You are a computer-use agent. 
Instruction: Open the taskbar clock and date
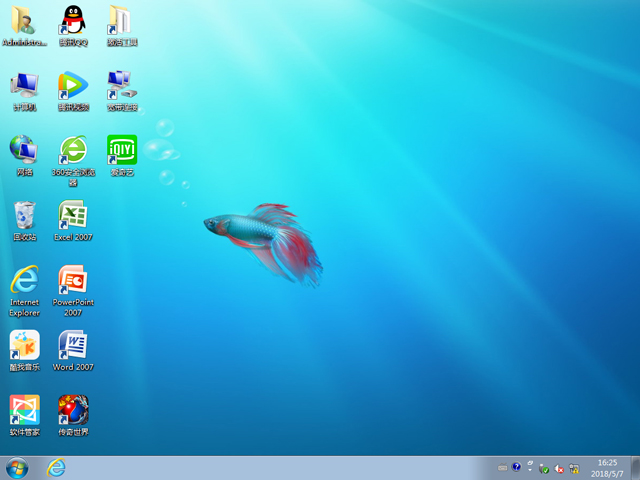click(607, 468)
